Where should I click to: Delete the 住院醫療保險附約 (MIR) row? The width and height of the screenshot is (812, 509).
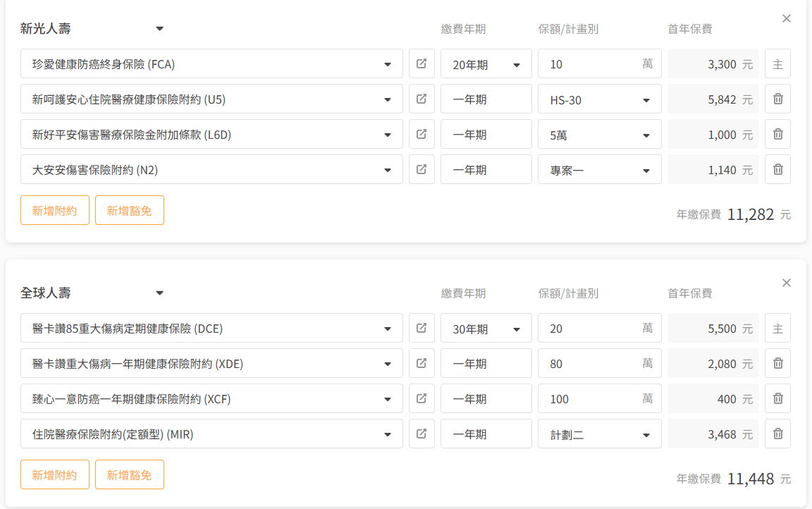pyautogui.click(x=777, y=434)
